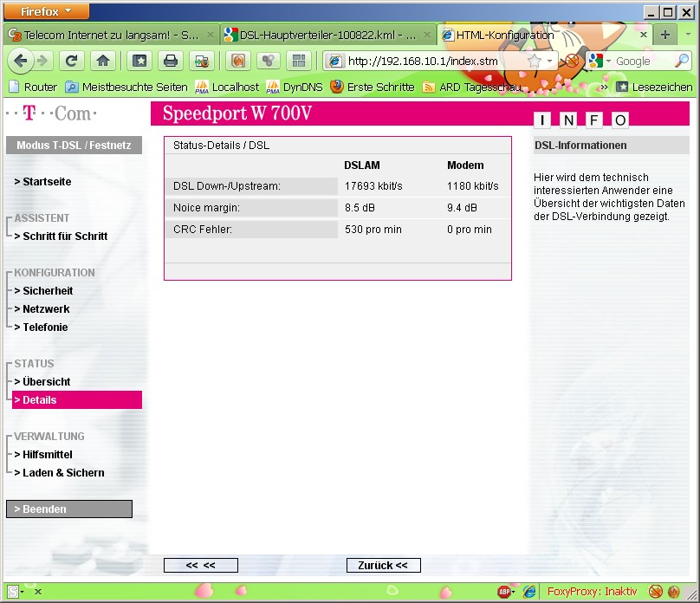Image resolution: width=700 pixels, height=603 pixels.
Task: Switch to DSL-Hauptverteiler-100822.kml tab
Action: pyautogui.click(x=327, y=35)
